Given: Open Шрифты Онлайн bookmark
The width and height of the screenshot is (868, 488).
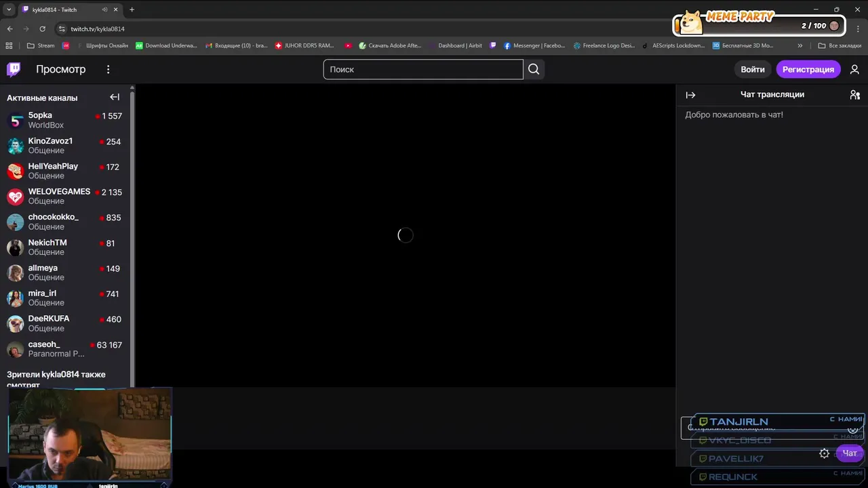Looking at the screenshot, I should (102, 45).
